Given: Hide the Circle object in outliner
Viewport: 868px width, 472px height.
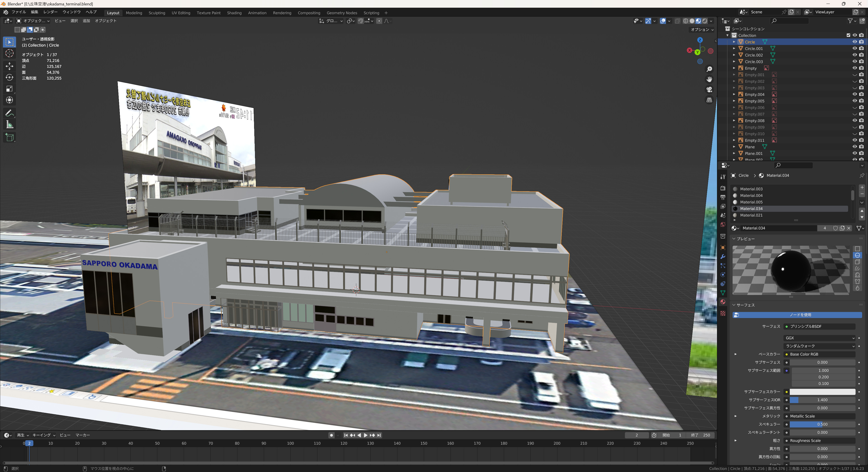Looking at the screenshot, I should (x=854, y=42).
